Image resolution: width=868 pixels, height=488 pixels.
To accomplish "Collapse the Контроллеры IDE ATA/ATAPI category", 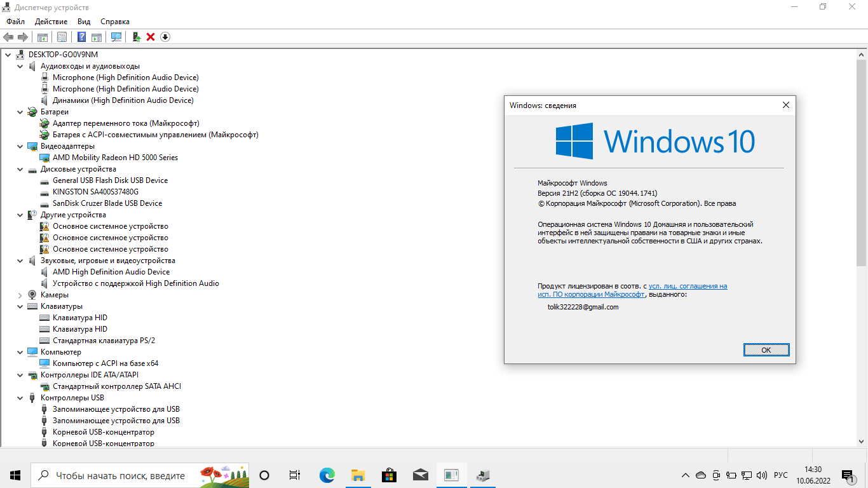I will 20,375.
